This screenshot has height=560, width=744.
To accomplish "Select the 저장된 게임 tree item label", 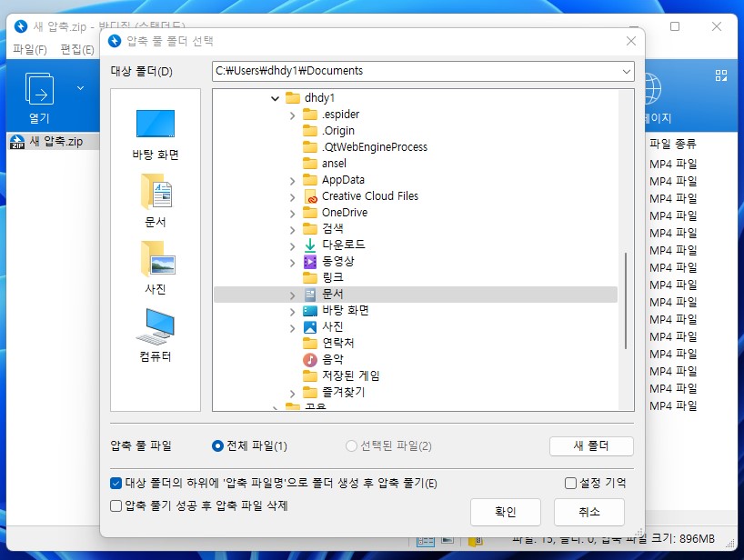I will coord(351,376).
